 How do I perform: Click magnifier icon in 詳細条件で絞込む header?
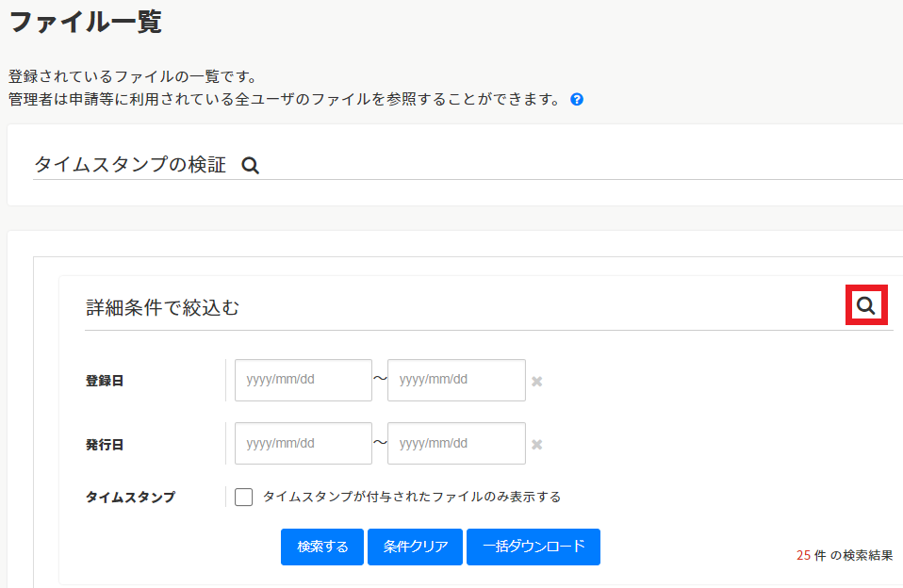pos(865,305)
